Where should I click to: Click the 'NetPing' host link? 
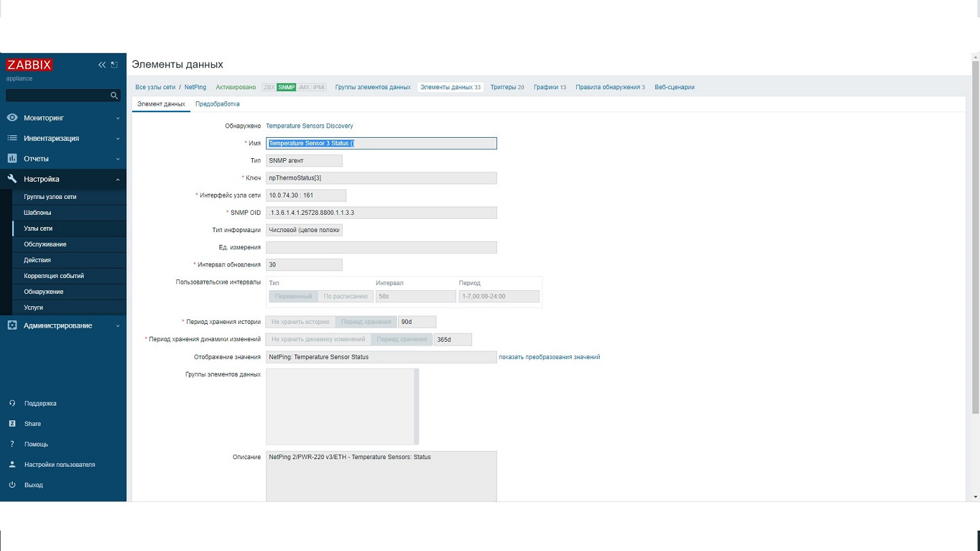click(195, 87)
